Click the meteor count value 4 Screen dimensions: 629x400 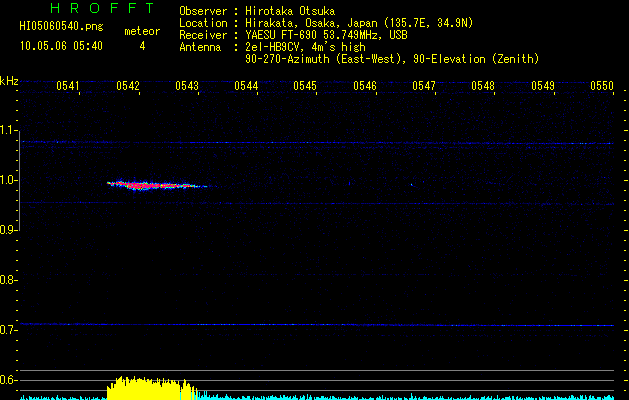coord(142,46)
